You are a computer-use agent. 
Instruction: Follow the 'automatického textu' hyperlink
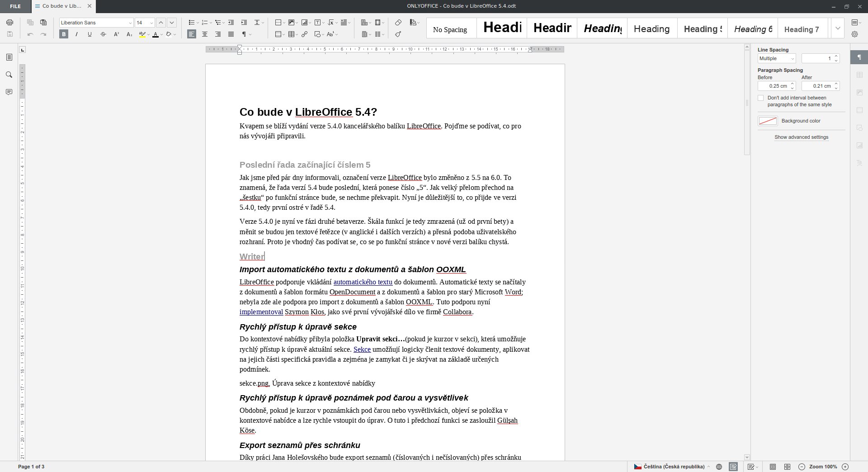coord(363,282)
